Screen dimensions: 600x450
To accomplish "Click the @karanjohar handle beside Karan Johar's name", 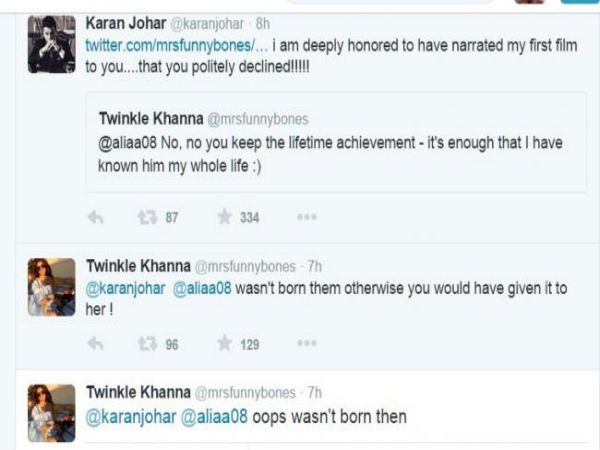I will coord(209,22).
